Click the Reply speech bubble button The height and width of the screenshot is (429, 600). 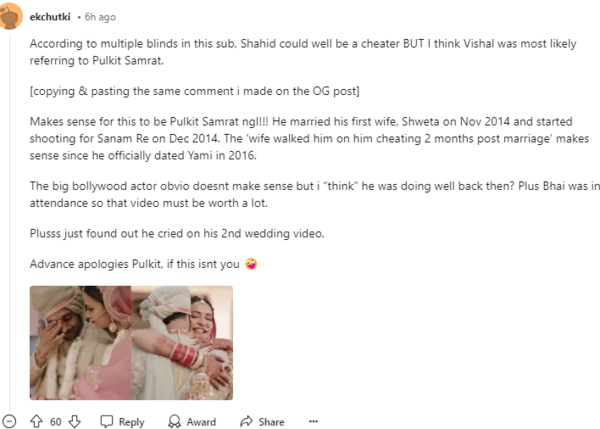[122, 421]
